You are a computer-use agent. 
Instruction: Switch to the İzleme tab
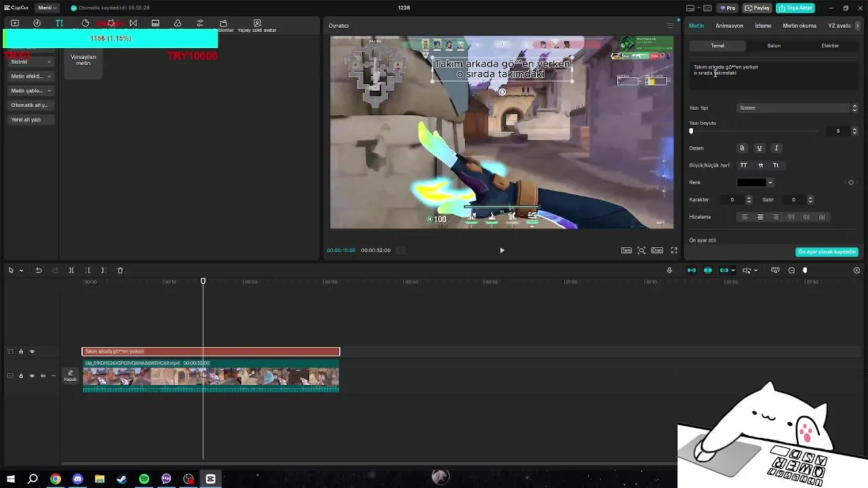coord(764,26)
